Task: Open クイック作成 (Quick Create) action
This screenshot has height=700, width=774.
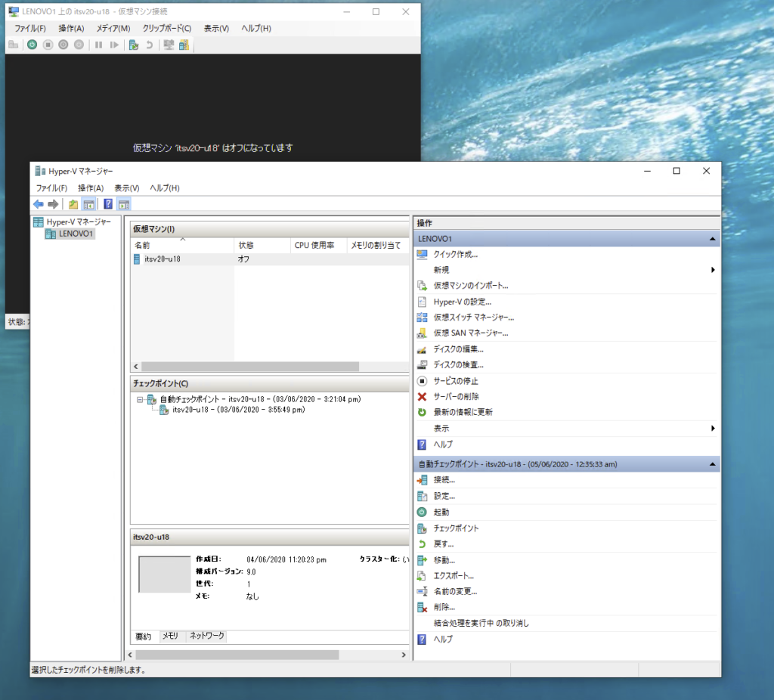Action: pos(455,254)
